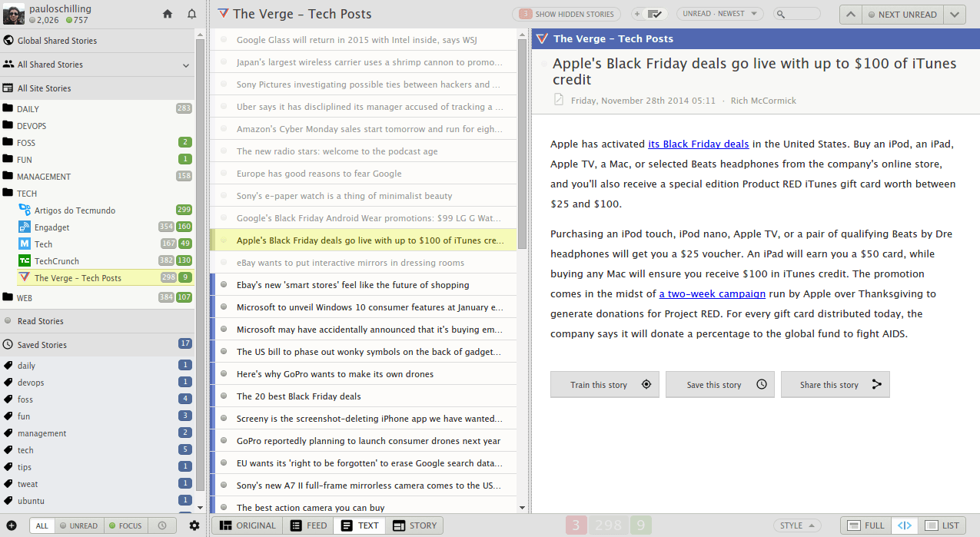The image size is (980, 537).
Task: Go to previous story with up arrow
Action: tap(850, 14)
